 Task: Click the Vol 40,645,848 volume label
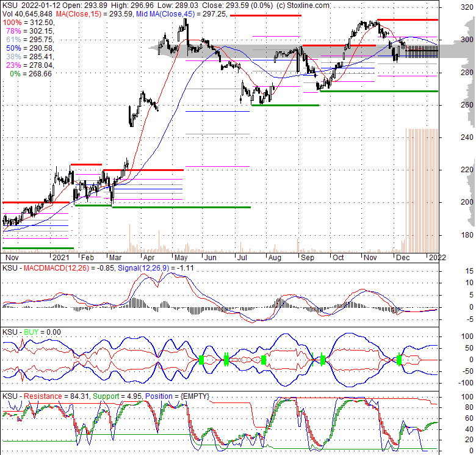27,14
